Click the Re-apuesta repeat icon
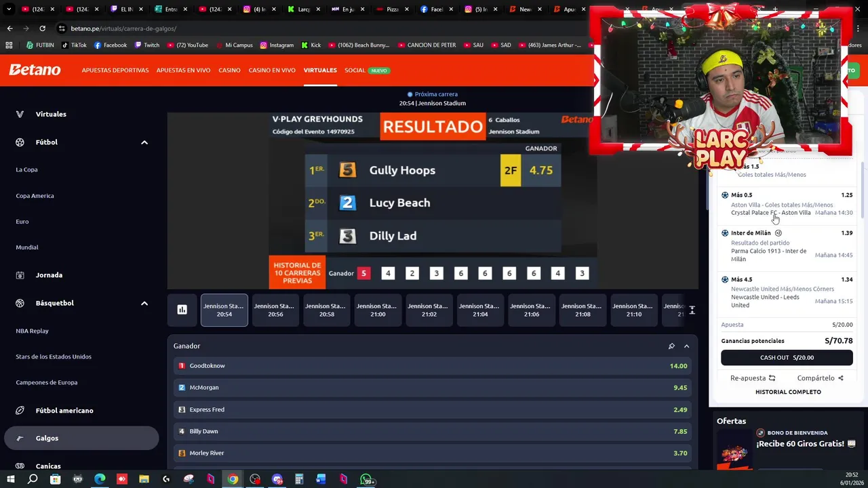Image resolution: width=868 pixels, height=488 pixels. pyautogui.click(x=772, y=378)
